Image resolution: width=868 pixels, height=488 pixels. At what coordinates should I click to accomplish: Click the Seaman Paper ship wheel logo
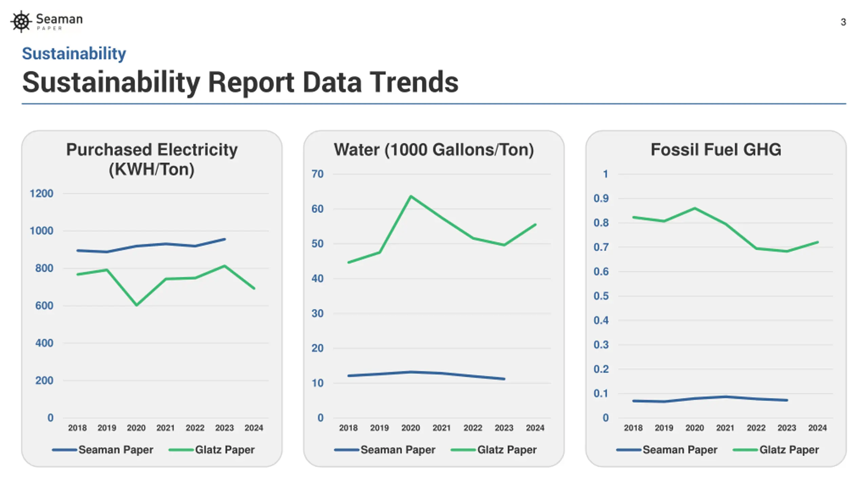pos(21,22)
